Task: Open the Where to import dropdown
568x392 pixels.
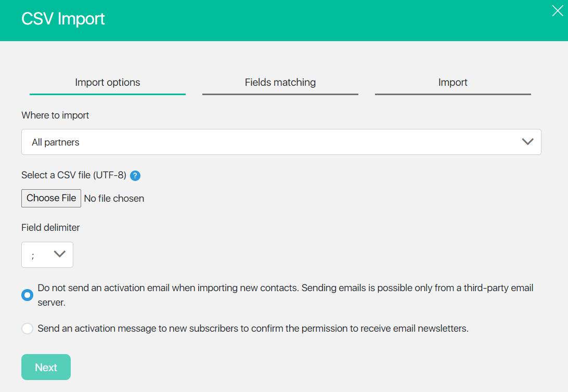Action: 281,142
